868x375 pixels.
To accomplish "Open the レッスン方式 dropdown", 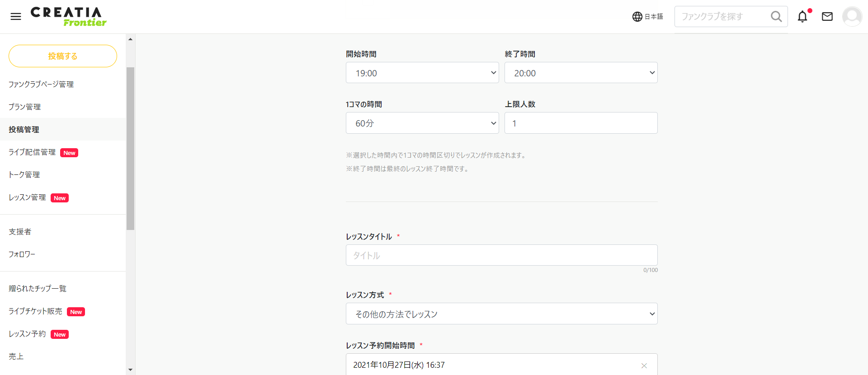I will [501, 314].
